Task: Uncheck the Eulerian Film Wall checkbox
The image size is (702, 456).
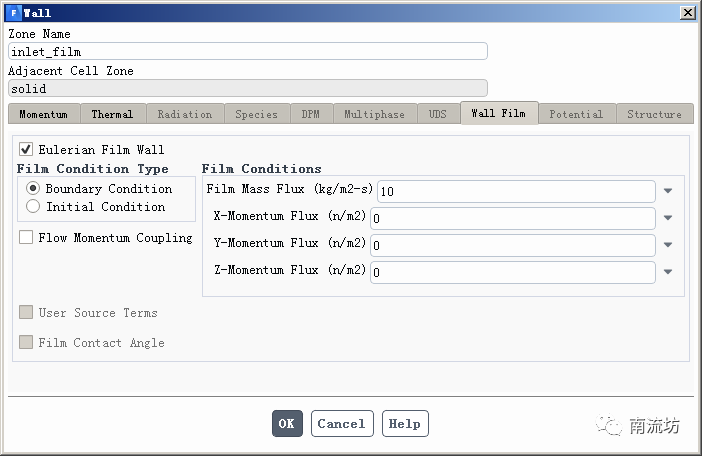Action: tap(26, 150)
